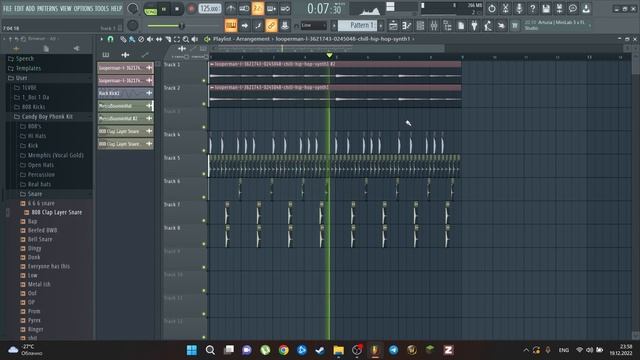Select Rack Kick2 clip in picker
Screen dimensions: 640x360
[x=125, y=93]
